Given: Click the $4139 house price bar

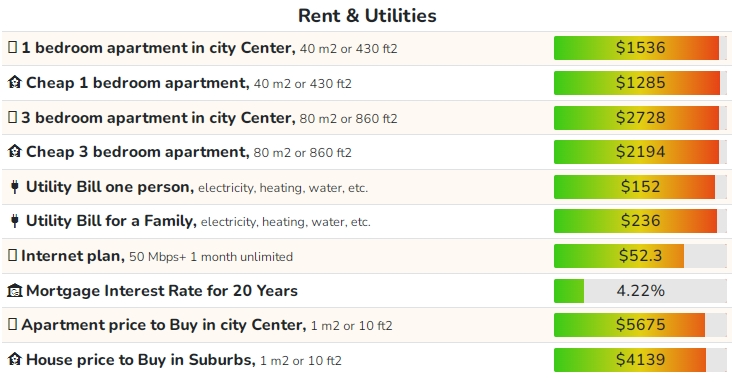Looking at the screenshot, I should point(640,360).
